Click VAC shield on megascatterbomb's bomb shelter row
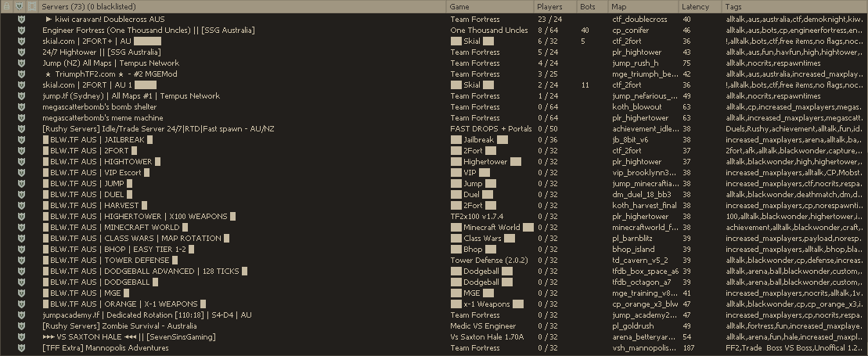Viewport: 868px width, 356px height. coord(21,107)
